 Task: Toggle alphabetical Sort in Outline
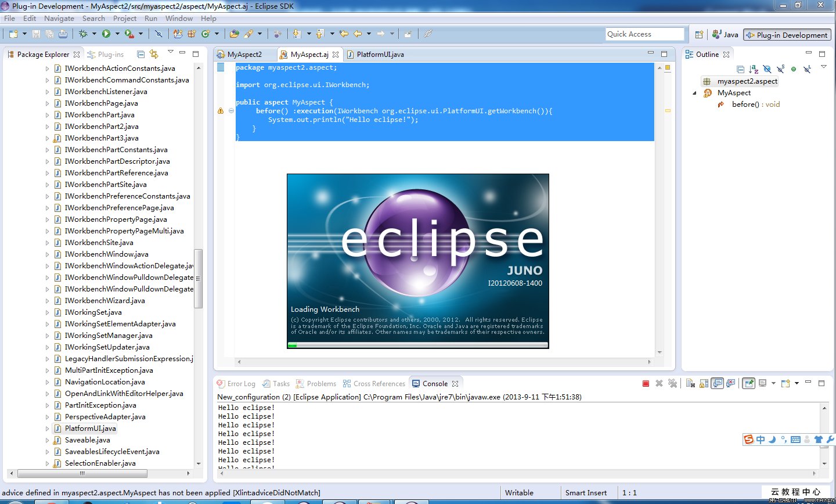pos(754,69)
